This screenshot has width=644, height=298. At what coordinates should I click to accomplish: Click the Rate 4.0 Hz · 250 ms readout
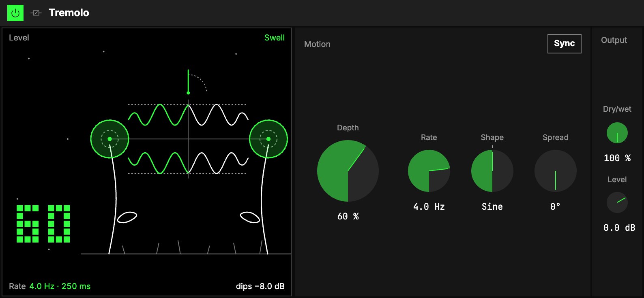[x=50, y=286]
